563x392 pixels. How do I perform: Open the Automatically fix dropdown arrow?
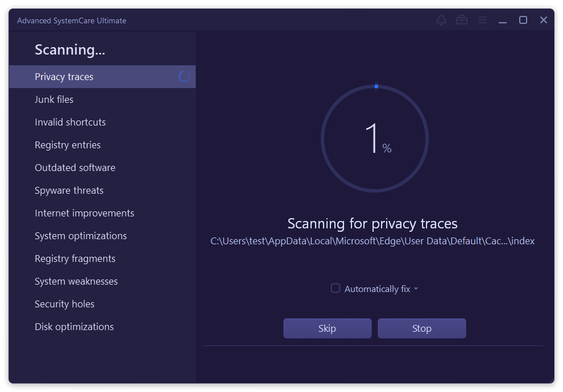tap(416, 289)
